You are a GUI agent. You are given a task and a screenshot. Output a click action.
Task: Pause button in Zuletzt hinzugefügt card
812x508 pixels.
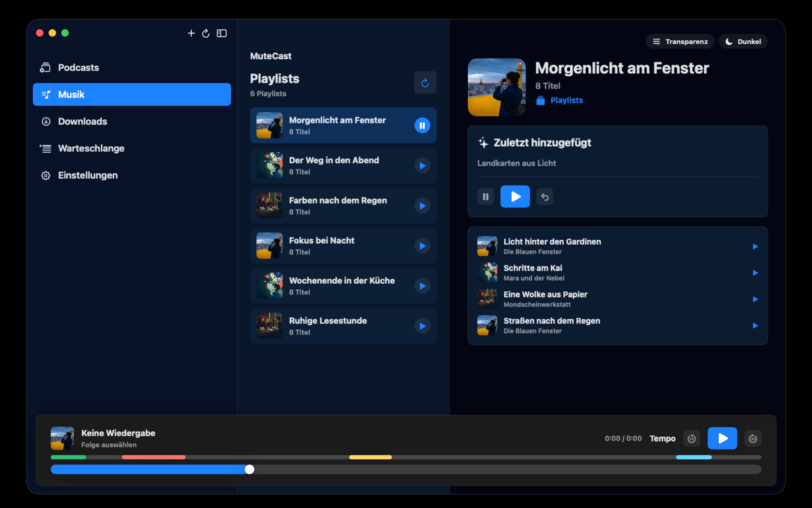(486, 196)
